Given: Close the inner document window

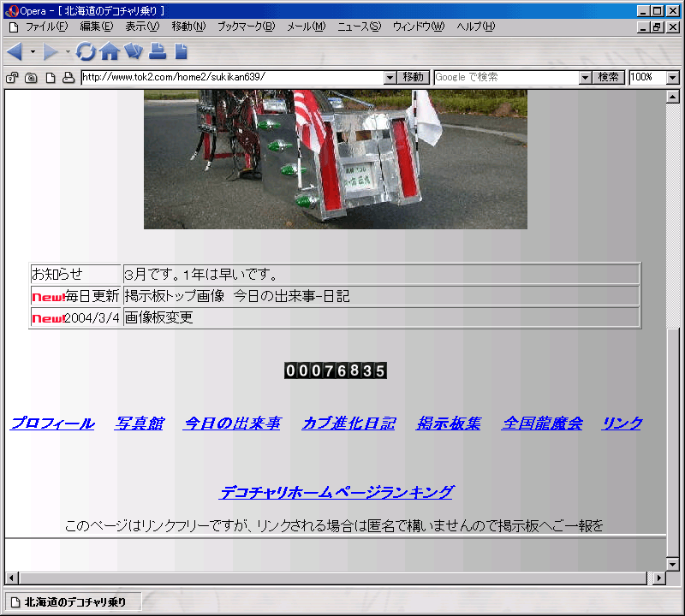Looking at the screenshot, I should click(673, 27).
